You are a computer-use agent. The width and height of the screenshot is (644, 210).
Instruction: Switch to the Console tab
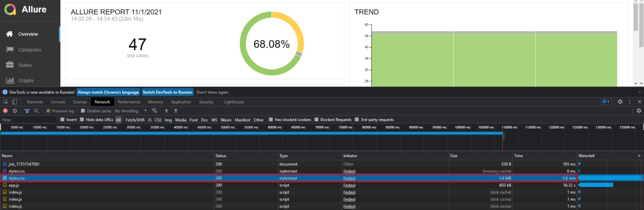click(x=58, y=102)
